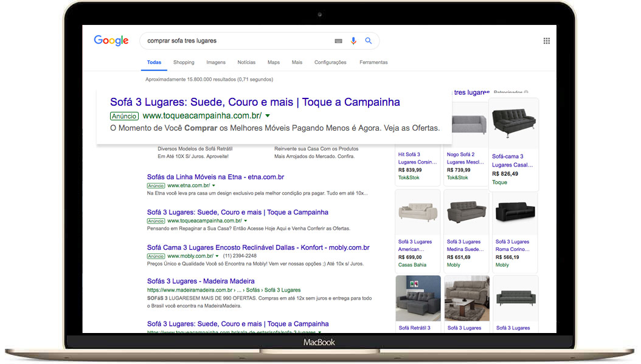Expand dropdown arrow beside small www.toqueacampainha.com.br/ ad
The height and width of the screenshot is (364, 641).
[x=245, y=221]
